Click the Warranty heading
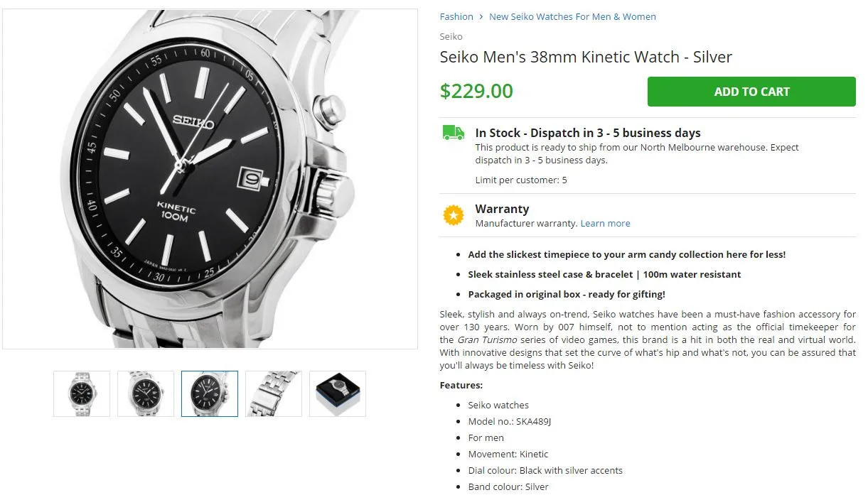 pyautogui.click(x=502, y=209)
